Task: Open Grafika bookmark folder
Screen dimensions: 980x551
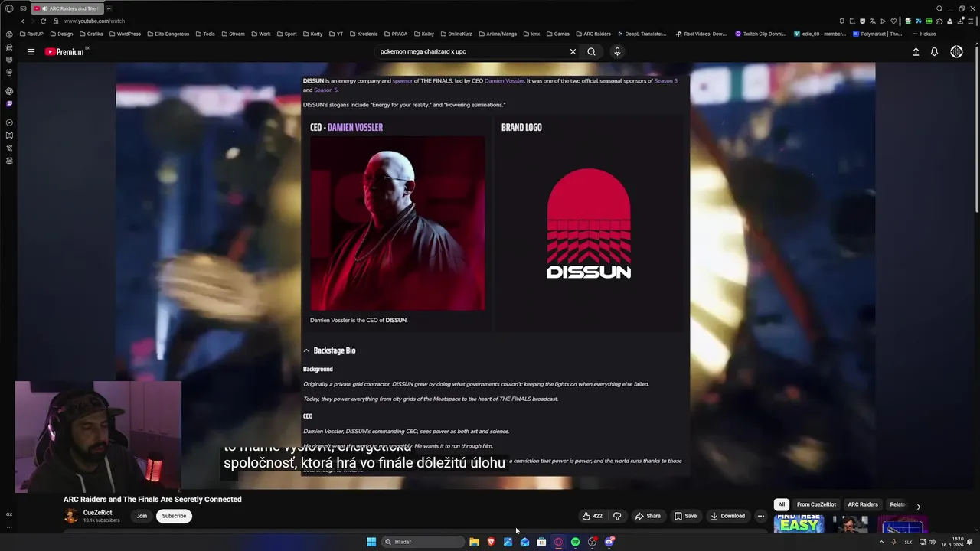Action: coord(90,34)
